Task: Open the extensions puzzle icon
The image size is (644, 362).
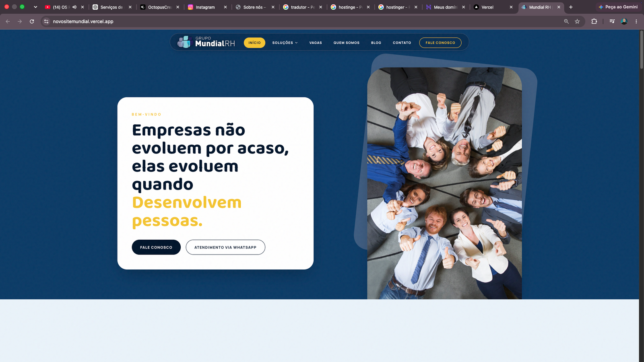Action: 594,21
